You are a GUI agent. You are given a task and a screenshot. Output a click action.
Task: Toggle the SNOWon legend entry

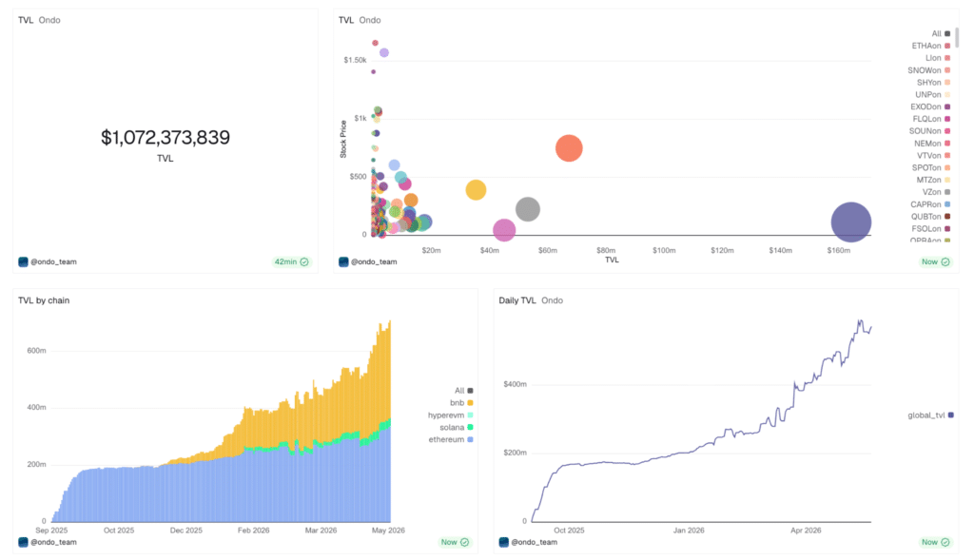[928, 70]
